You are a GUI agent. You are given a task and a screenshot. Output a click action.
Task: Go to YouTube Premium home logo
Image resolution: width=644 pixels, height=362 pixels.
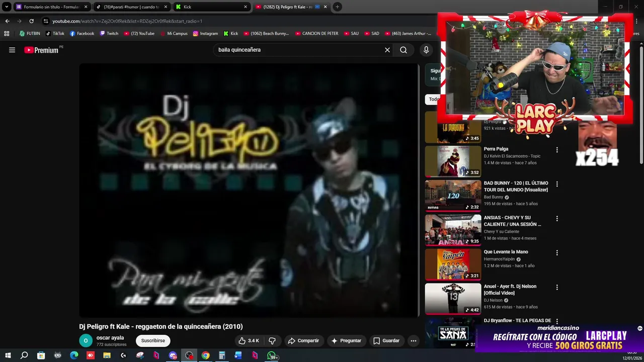[41, 50]
